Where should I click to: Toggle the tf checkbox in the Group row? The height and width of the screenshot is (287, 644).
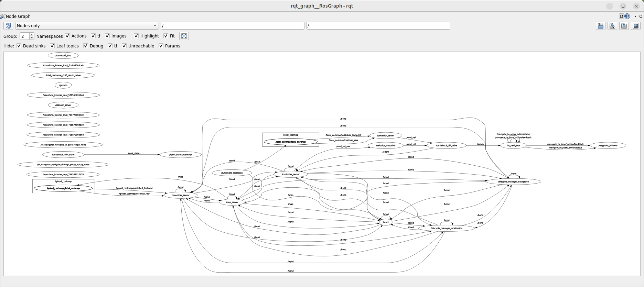pyautogui.click(x=93, y=36)
